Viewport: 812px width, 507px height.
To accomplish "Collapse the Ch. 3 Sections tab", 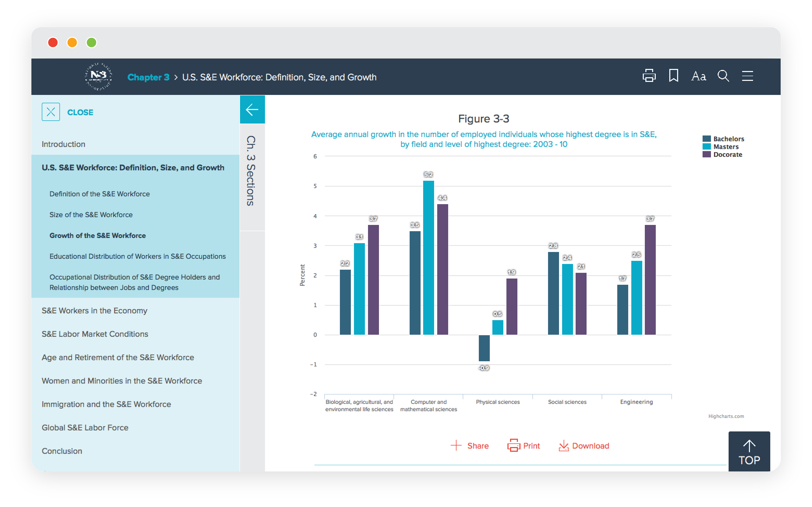I will [252, 171].
